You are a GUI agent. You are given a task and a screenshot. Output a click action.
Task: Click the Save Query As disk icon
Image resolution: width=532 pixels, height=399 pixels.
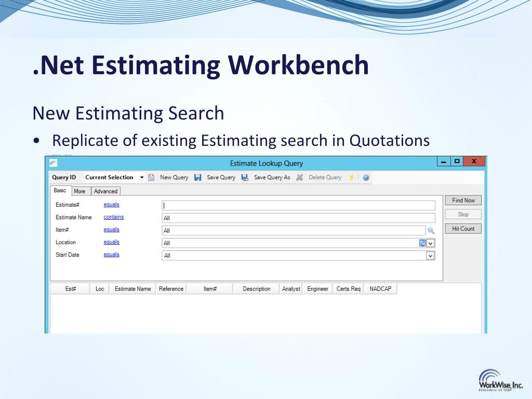click(245, 177)
